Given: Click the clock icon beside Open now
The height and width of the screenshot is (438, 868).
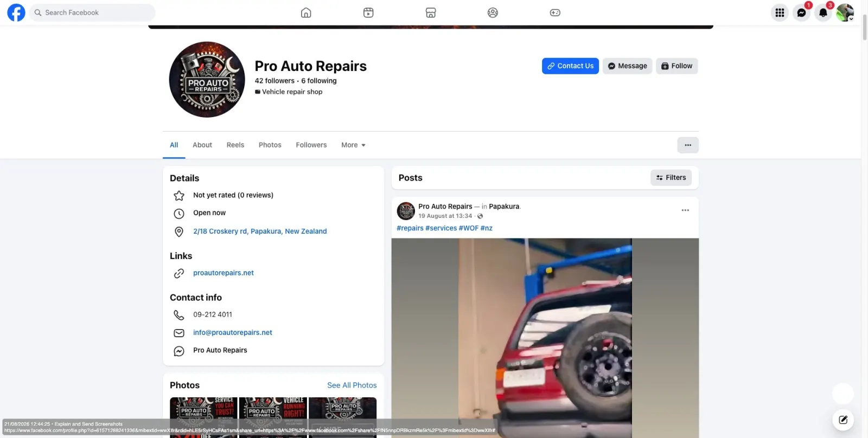Looking at the screenshot, I should coord(179,214).
